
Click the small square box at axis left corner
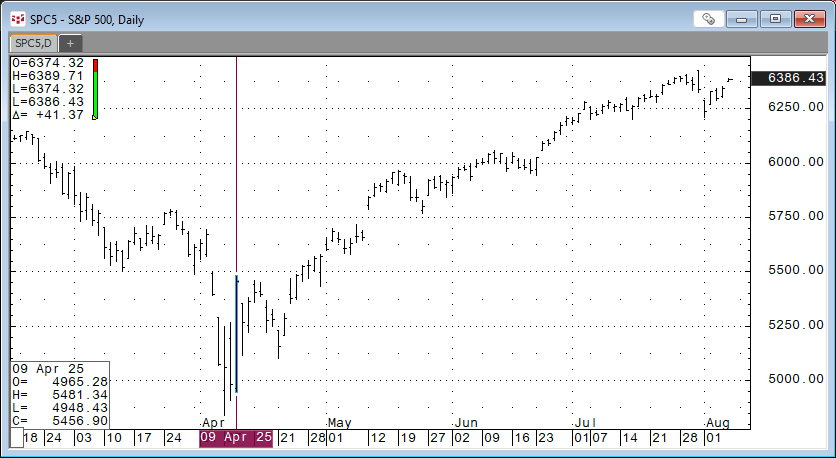pos(17,439)
